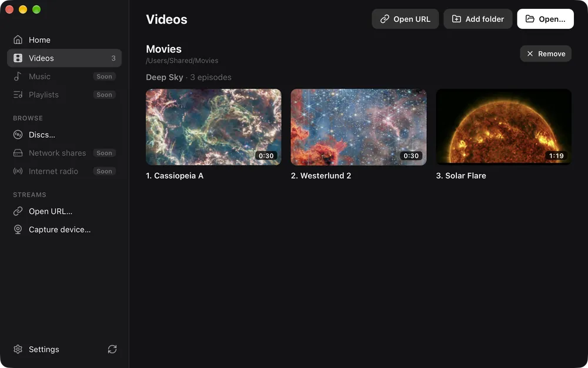Screen dimensions: 588x368
Task: Click the open folder icon in Open button
Action: [x=530, y=19]
